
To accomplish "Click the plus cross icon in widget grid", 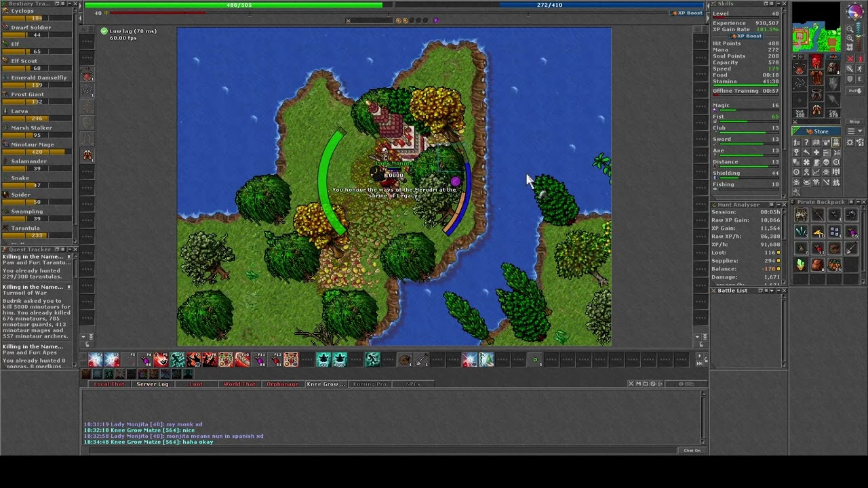I will [x=816, y=152].
